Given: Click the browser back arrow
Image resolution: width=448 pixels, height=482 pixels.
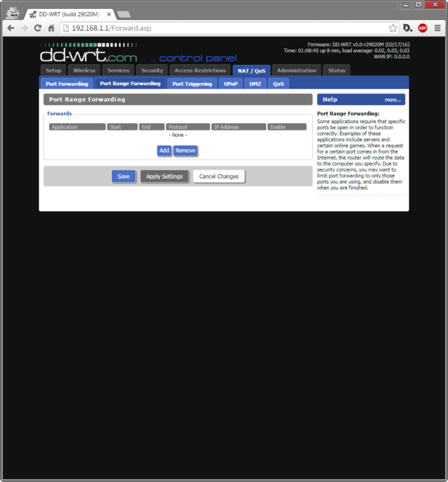Looking at the screenshot, I should point(10,28).
